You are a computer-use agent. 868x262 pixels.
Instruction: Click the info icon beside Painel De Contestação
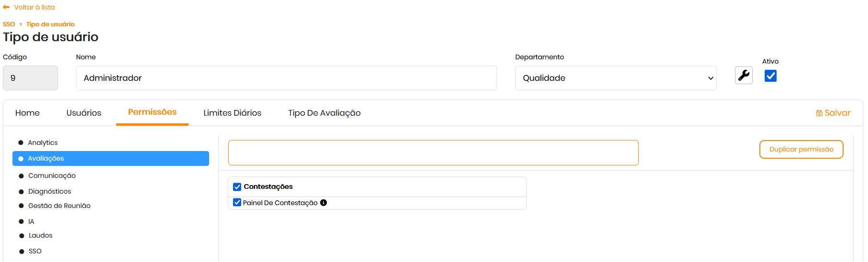pos(323,203)
